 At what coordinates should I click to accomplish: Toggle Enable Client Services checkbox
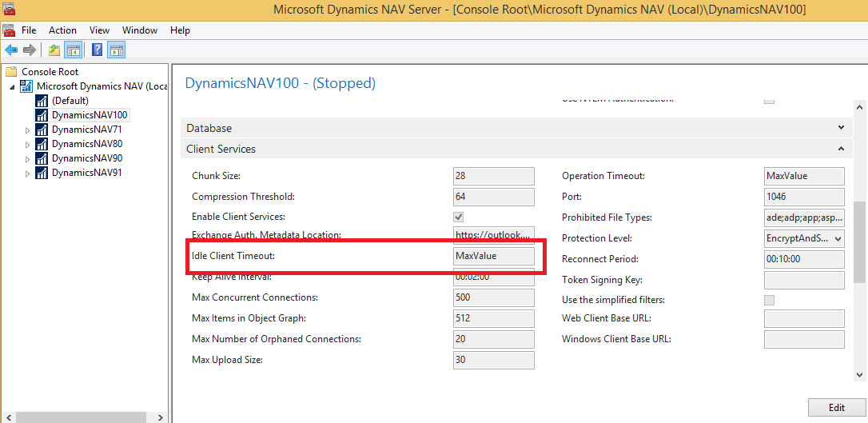pos(458,217)
